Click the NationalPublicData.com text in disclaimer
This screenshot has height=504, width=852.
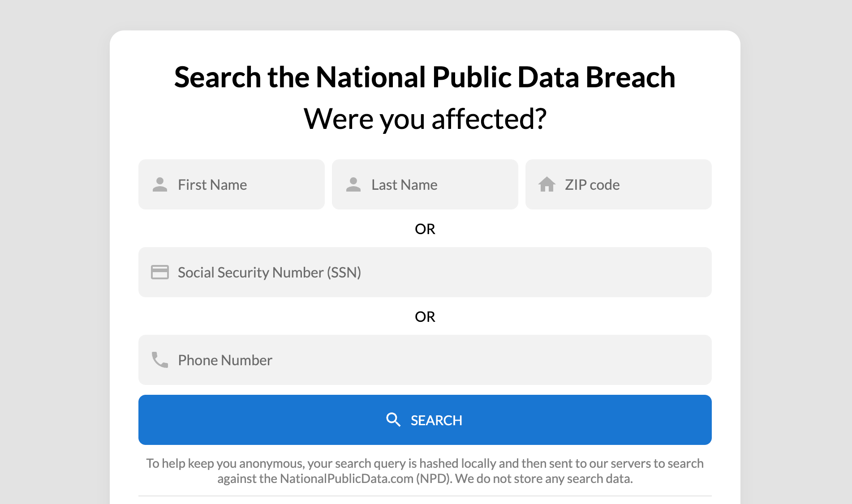[x=347, y=478]
